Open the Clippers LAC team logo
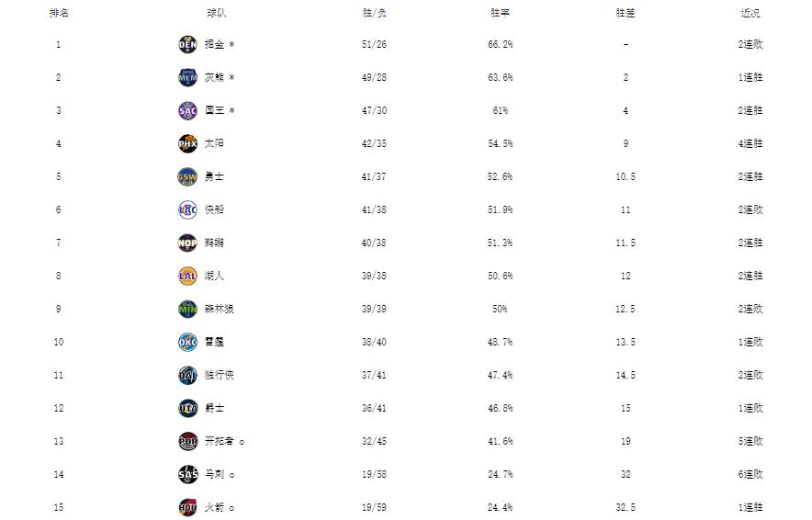Viewport: 812px width, 520px height. click(x=187, y=209)
